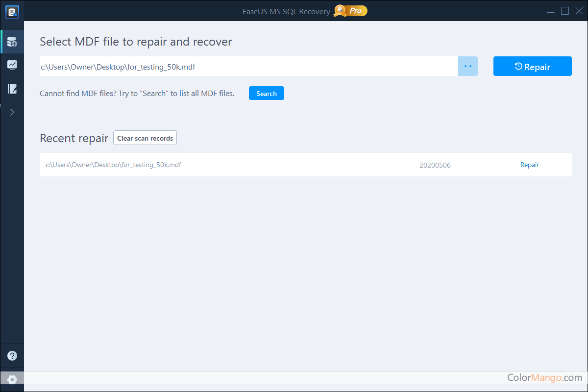This screenshot has width=588, height=392.
Task: Click the Pro badge in title bar
Action: 351,11
